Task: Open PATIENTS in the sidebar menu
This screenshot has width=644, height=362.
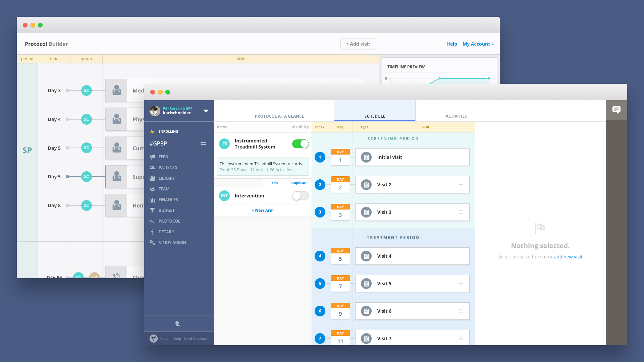Action: pyautogui.click(x=168, y=168)
